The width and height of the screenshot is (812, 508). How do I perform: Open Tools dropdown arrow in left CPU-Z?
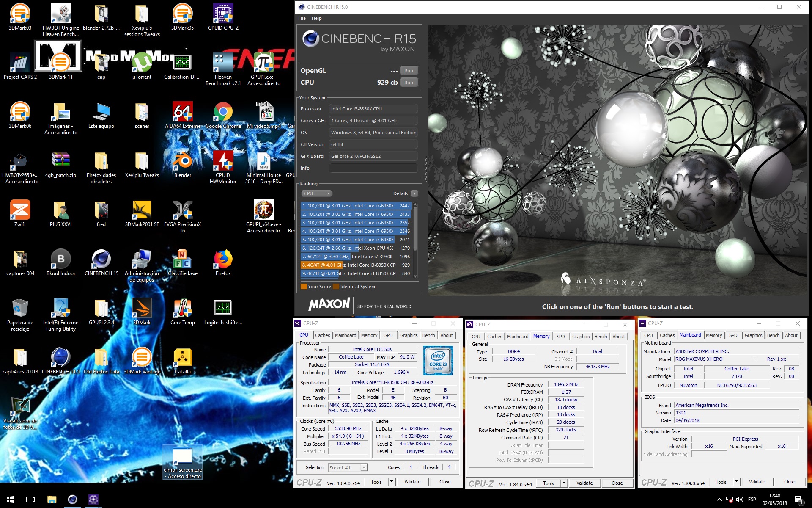pos(392,482)
